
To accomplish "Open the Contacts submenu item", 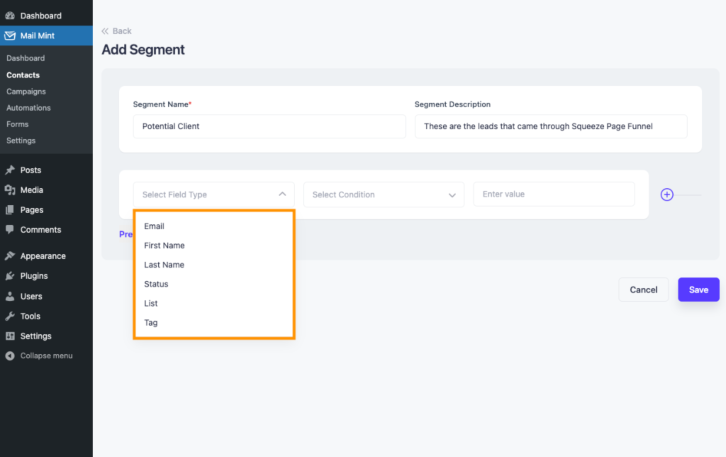I will [23, 75].
